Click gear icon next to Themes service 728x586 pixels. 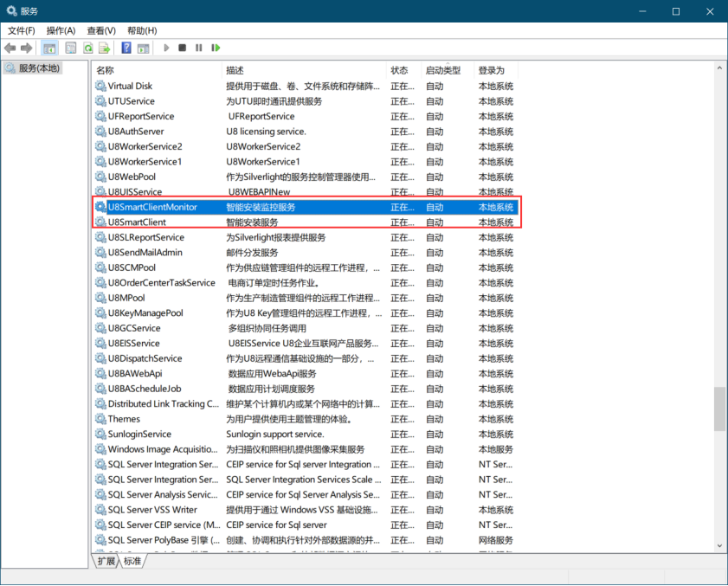[x=100, y=419]
